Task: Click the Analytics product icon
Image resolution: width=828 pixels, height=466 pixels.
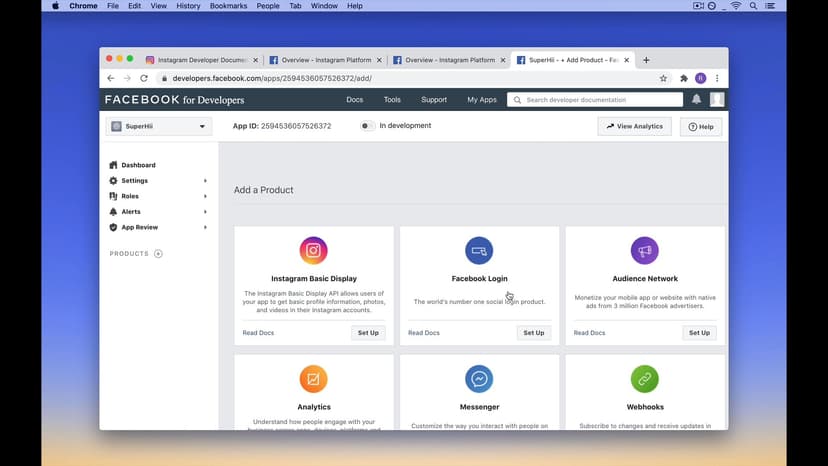Action: 313,379
